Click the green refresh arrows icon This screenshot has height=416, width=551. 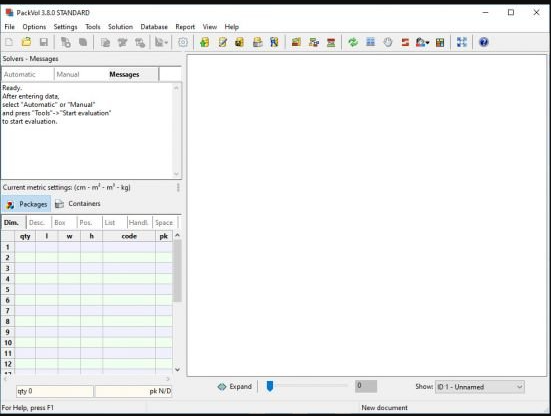pyautogui.click(x=353, y=42)
